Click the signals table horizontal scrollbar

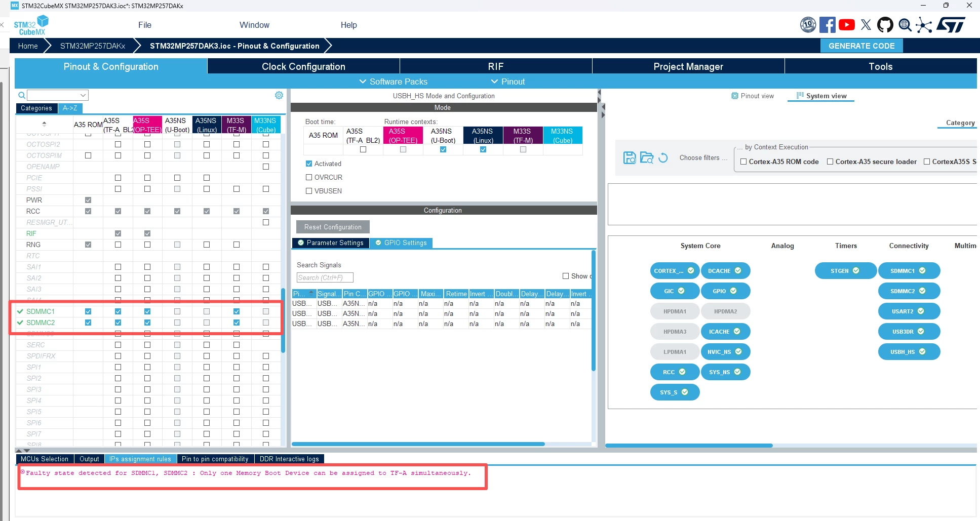pos(418,444)
